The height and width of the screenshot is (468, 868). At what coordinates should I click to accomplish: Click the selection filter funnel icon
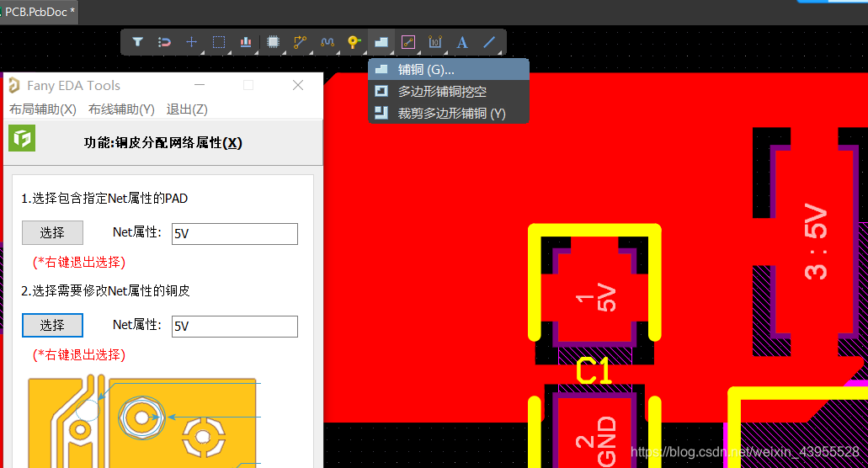pos(138,41)
